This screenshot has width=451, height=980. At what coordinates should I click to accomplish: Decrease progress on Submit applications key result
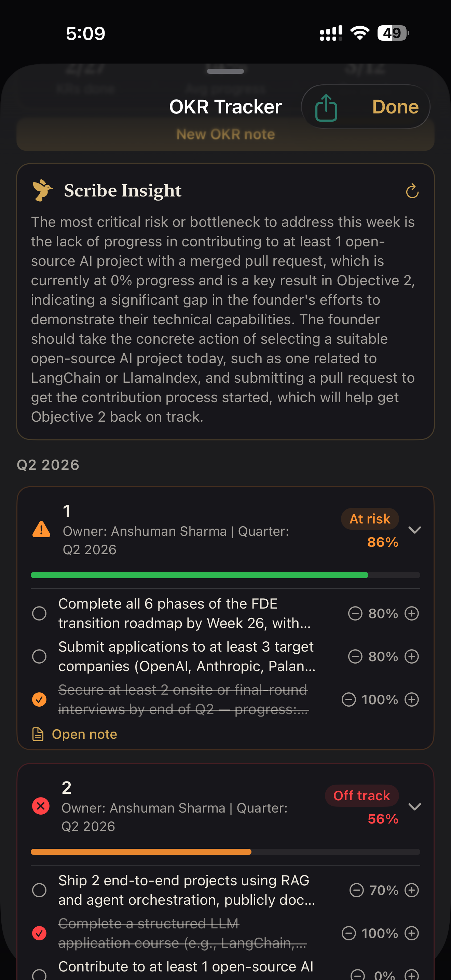click(355, 656)
